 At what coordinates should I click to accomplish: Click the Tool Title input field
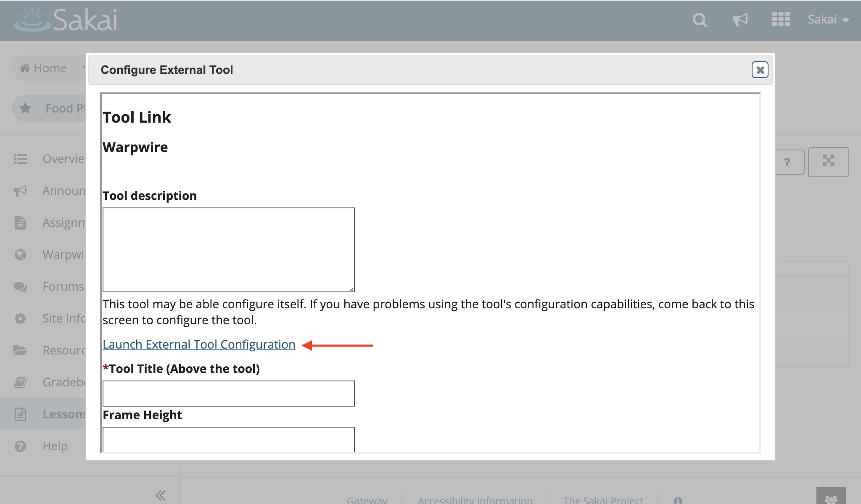point(228,394)
